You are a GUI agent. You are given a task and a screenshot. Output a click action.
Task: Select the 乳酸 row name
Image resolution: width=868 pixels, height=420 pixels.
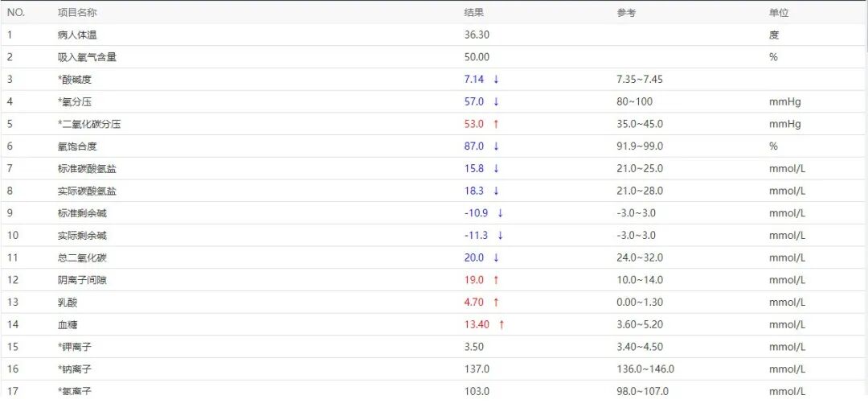coord(67,302)
